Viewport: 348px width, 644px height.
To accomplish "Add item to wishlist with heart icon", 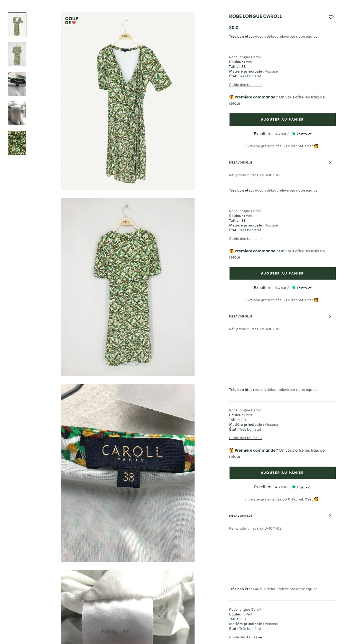I will pyautogui.click(x=331, y=17).
